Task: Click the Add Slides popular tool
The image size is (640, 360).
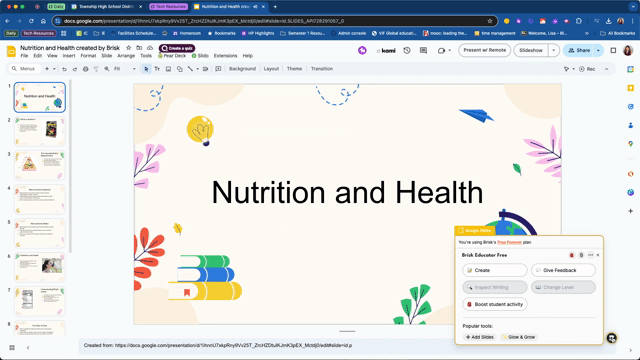Action: click(x=480, y=337)
